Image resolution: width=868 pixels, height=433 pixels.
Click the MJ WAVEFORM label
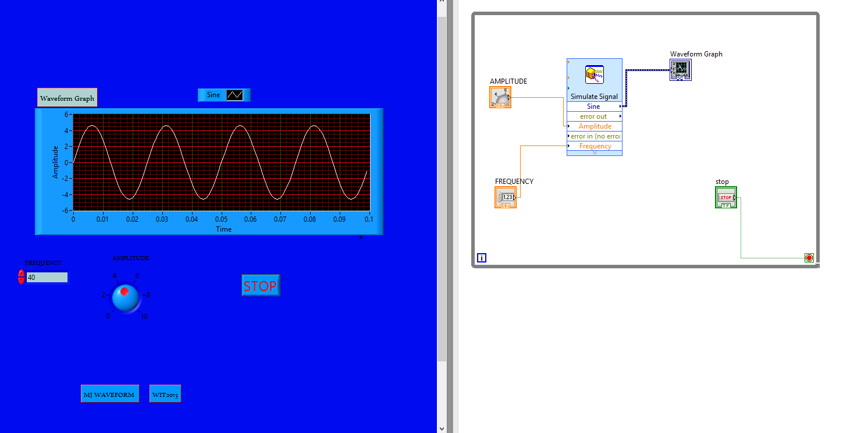pyautogui.click(x=109, y=395)
